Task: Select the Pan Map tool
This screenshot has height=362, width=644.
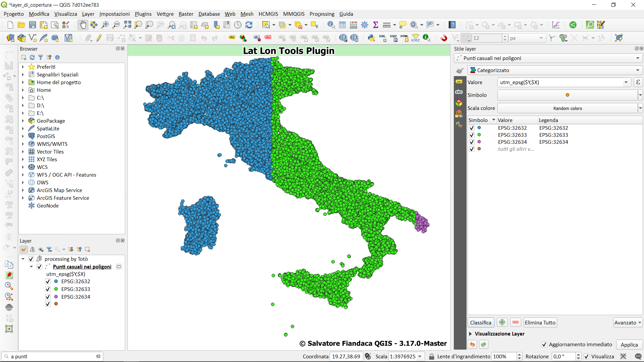Action: pos(83,25)
